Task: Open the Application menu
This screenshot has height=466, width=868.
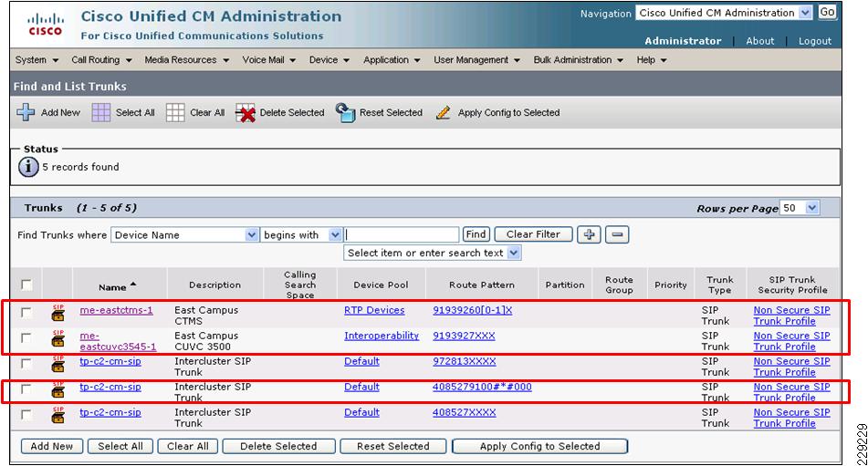Action: tap(392, 59)
